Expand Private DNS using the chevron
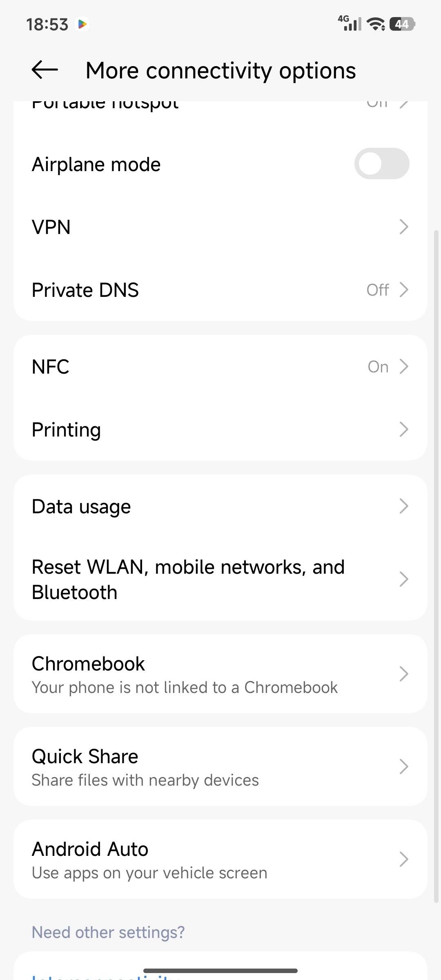The image size is (441, 980). click(403, 290)
